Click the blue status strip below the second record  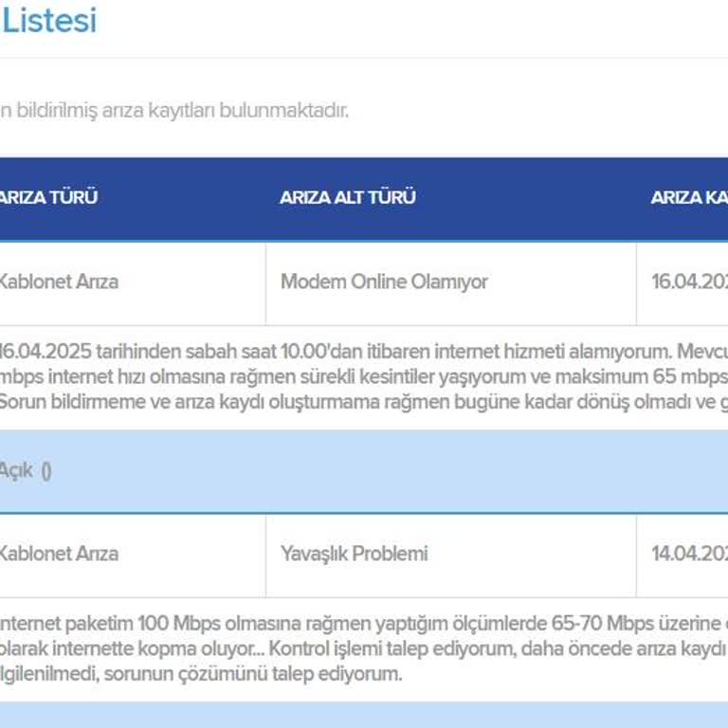pos(364,716)
